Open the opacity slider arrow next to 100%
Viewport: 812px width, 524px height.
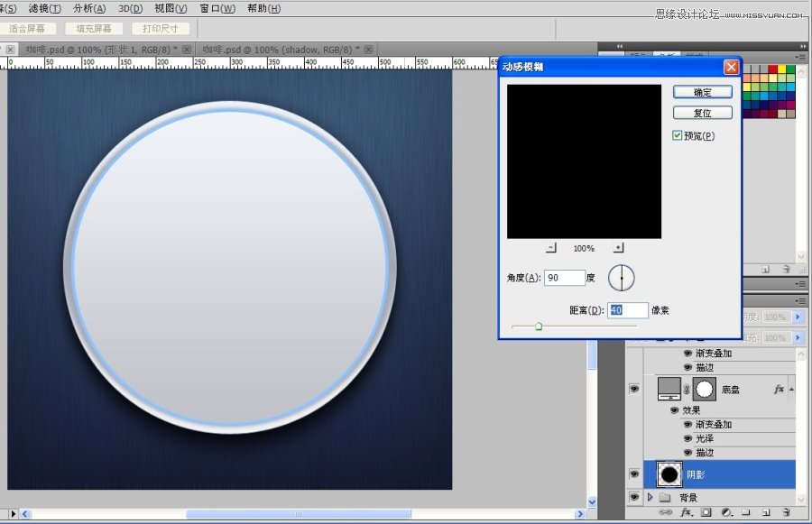[798, 317]
